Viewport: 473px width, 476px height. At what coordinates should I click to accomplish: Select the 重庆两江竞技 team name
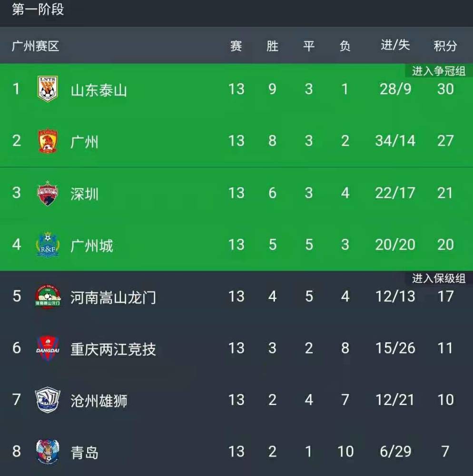113,349
